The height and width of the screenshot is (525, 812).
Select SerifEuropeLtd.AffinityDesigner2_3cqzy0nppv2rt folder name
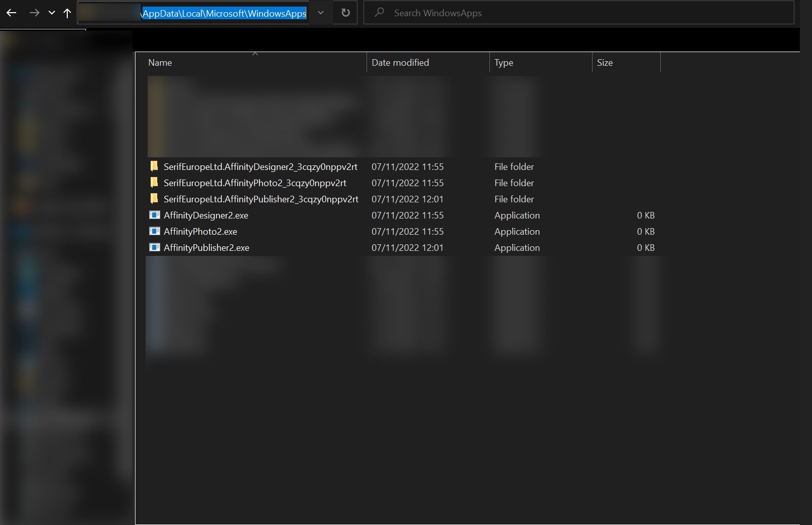[x=260, y=166]
